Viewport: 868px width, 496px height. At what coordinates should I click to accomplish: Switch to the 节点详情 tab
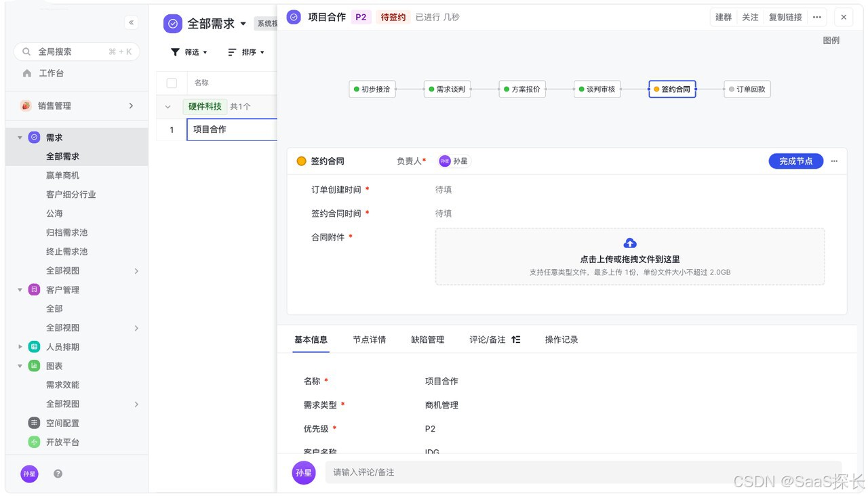click(x=370, y=339)
